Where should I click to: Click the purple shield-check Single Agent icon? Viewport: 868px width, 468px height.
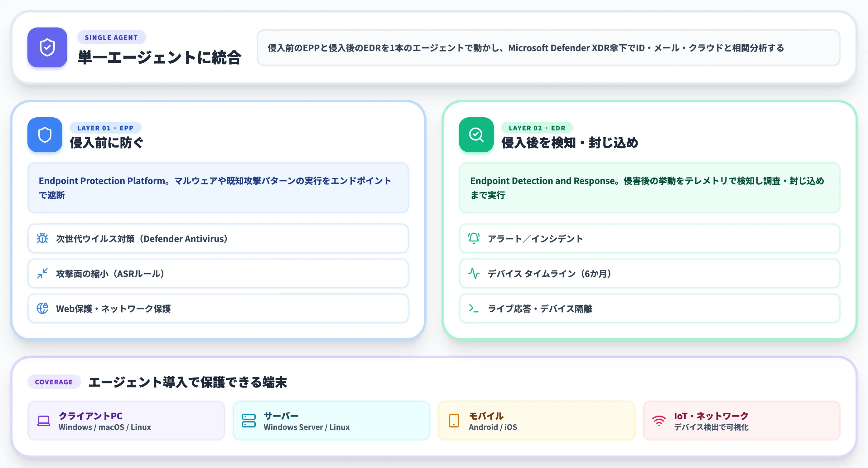tap(47, 47)
